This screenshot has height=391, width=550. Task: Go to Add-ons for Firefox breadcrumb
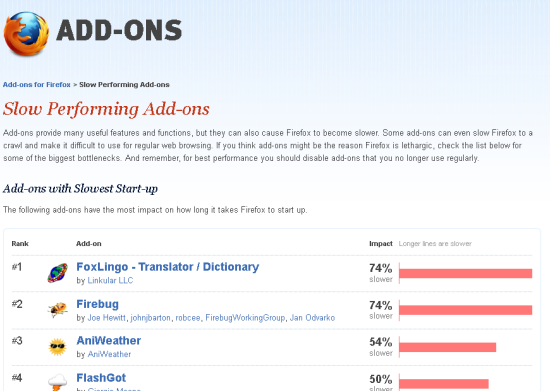pyautogui.click(x=37, y=85)
